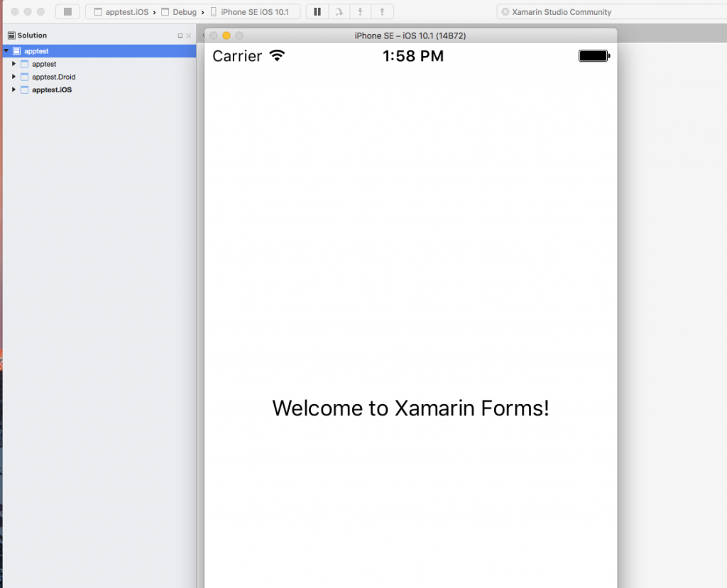Select the apptest.Droid project

(x=53, y=77)
